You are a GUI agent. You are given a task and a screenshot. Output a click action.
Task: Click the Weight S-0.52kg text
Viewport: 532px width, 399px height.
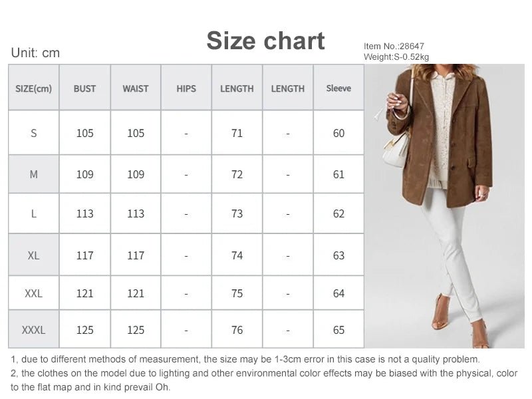[396, 57]
